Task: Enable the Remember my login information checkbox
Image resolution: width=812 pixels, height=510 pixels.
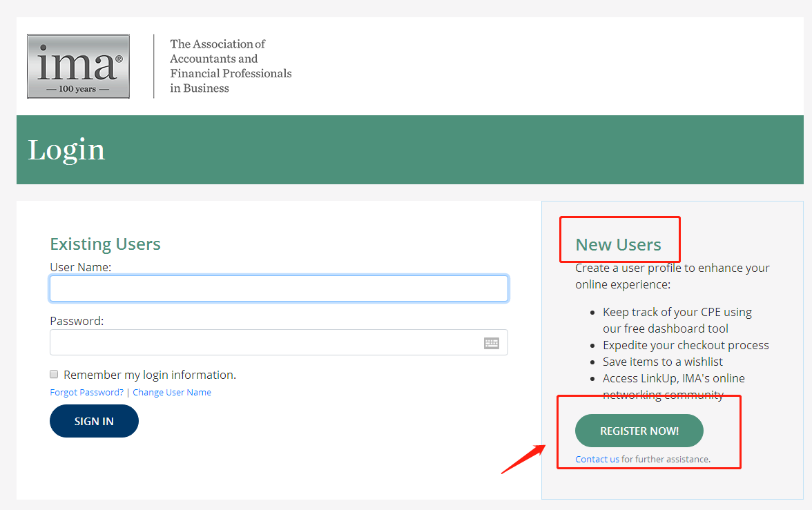Action: (x=54, y=374)
